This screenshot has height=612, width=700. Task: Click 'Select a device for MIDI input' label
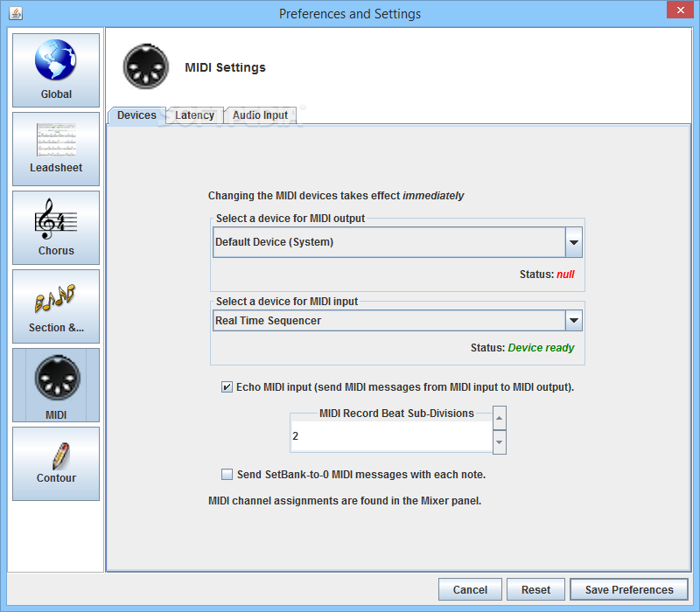(x=287, y=302)
